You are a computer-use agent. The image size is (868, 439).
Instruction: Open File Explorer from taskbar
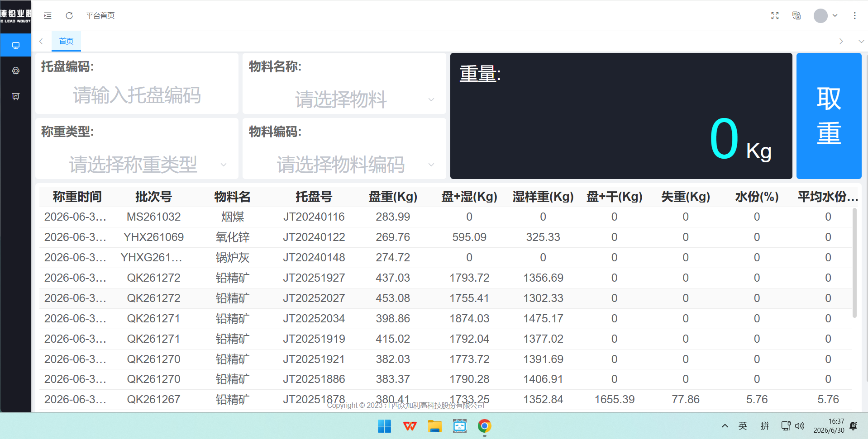[x=434, y=426]
